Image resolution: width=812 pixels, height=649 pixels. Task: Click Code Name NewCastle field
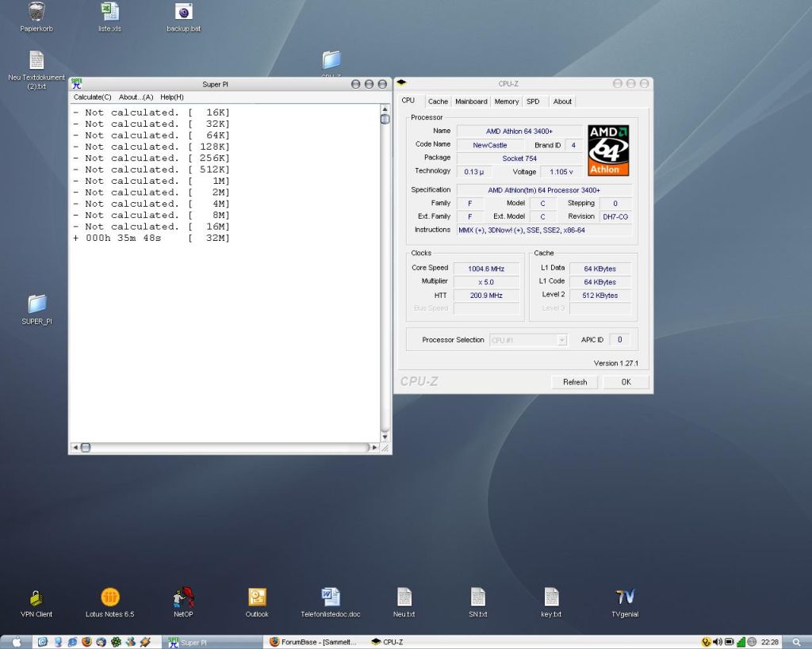490,146
